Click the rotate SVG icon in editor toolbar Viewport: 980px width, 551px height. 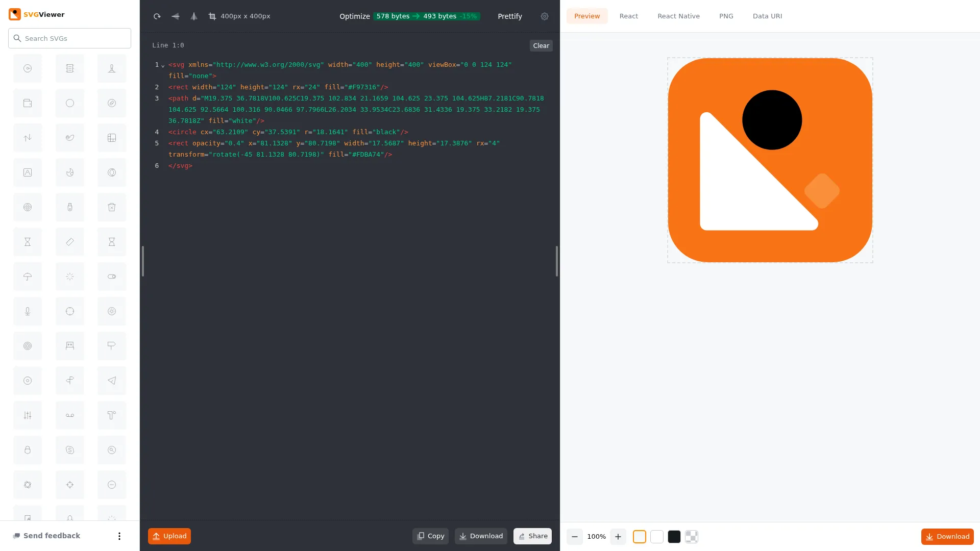157,16
